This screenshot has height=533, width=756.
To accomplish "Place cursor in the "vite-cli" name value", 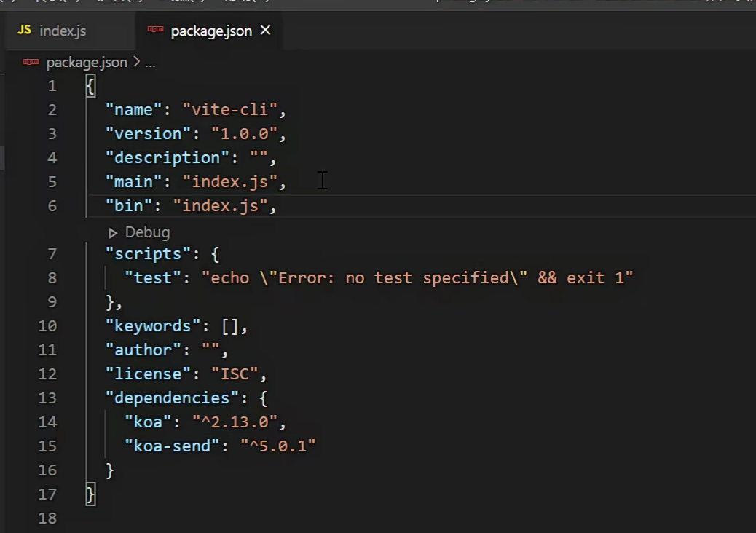I will click(x=230, y=110).
